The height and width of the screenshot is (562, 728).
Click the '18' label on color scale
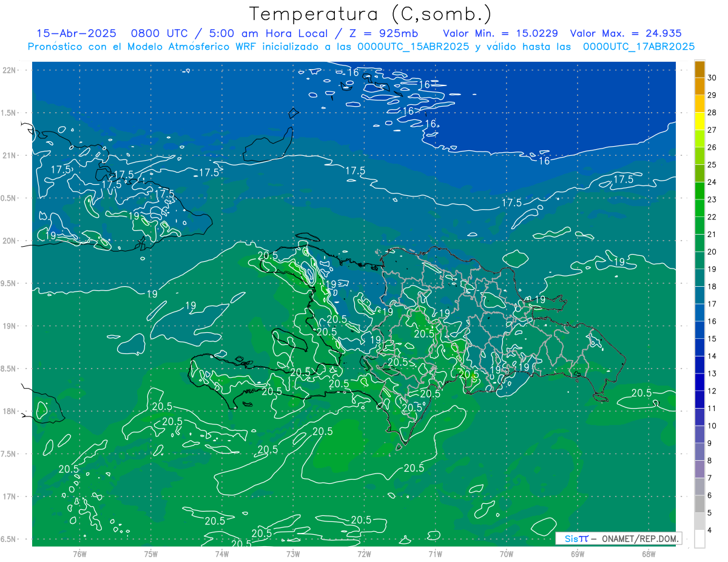[x=712, y=286]
